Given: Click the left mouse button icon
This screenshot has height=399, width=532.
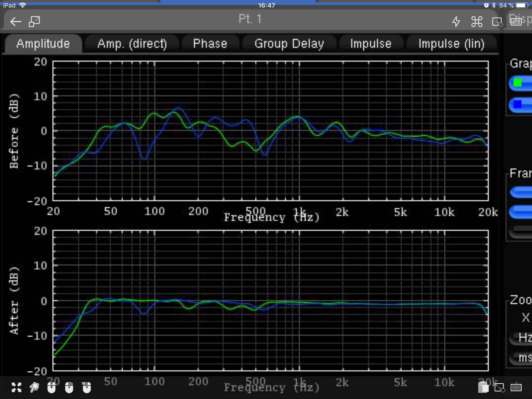Looking at the screenshot, I should 51,387.
